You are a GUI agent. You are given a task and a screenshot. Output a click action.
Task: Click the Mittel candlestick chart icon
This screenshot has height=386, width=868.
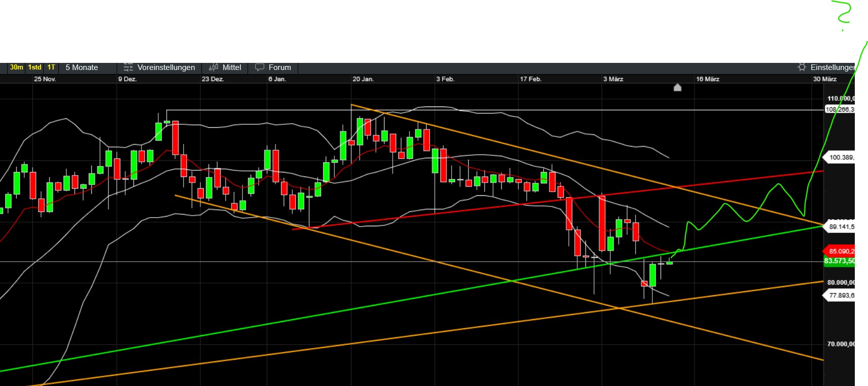click(214, 67)
